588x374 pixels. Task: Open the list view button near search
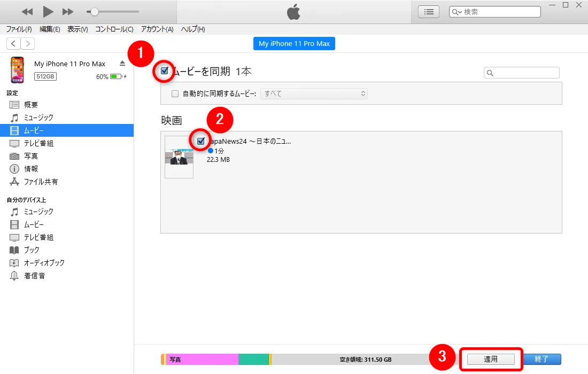pos(429,12)
